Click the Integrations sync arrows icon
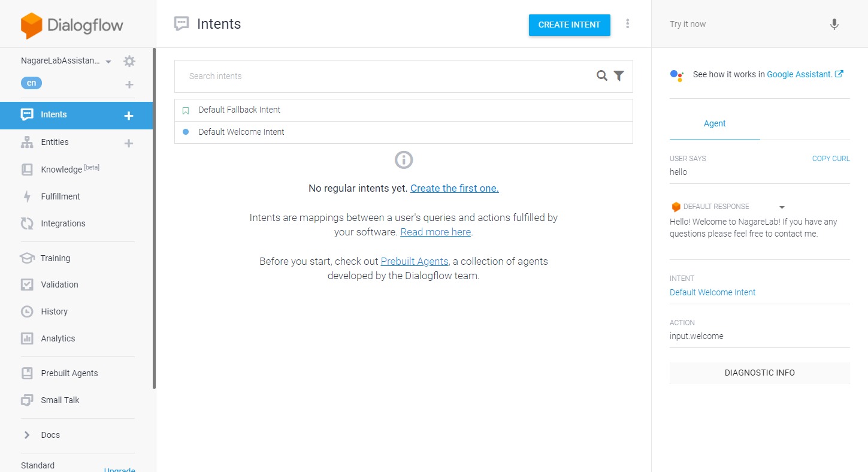 coord(27,223)
